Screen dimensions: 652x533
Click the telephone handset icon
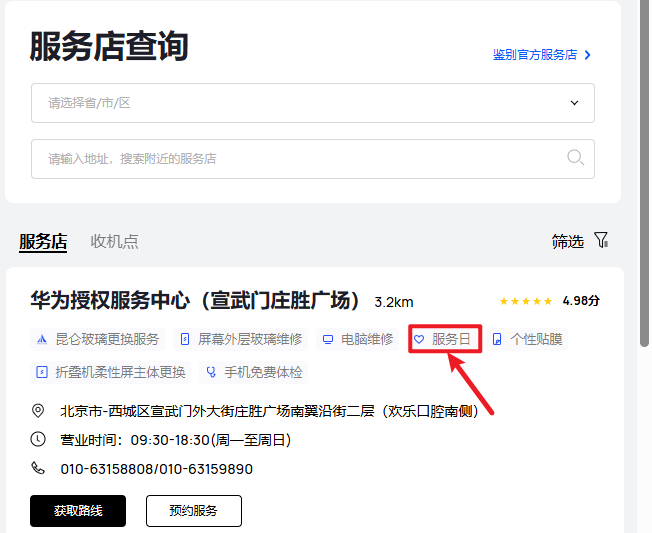38,468
